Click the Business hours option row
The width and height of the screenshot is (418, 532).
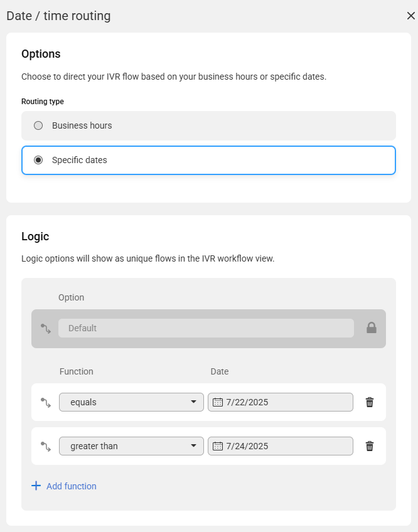click(x=208, y=125)
